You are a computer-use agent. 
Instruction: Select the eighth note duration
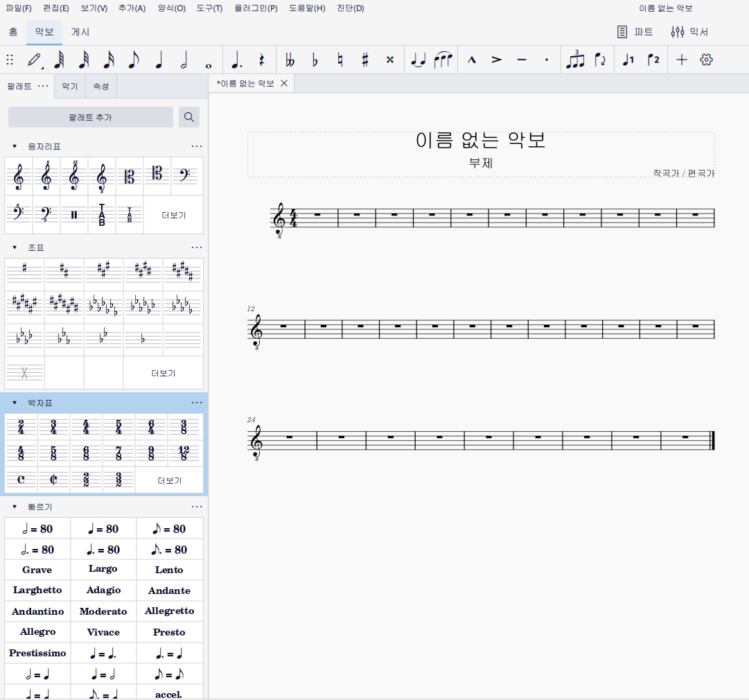click(x=134, y=60)
